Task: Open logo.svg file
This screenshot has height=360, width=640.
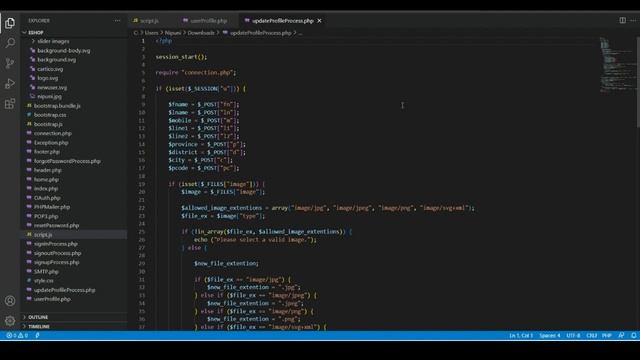Action: (47, 78)
